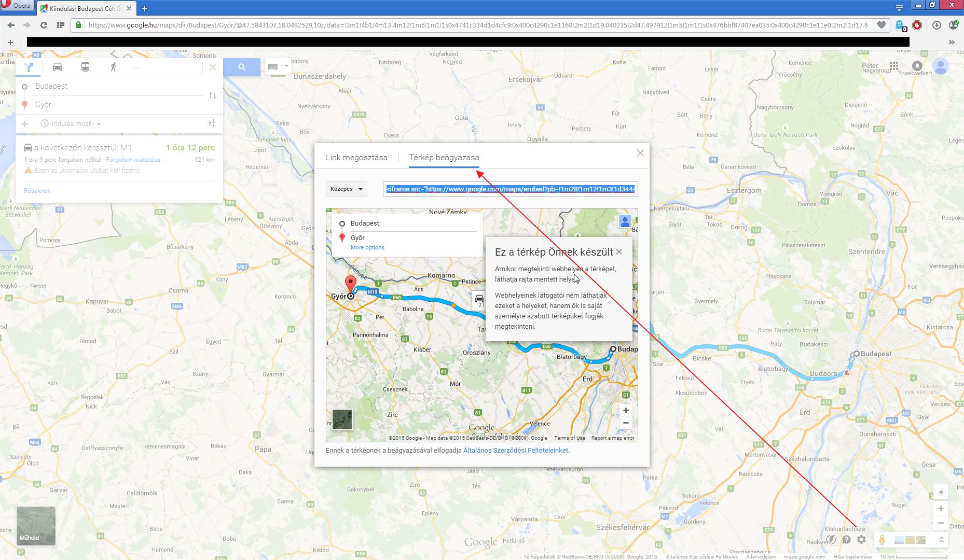Click the Budapest starting point field
964x560 pixels.
tap(118, 86)
